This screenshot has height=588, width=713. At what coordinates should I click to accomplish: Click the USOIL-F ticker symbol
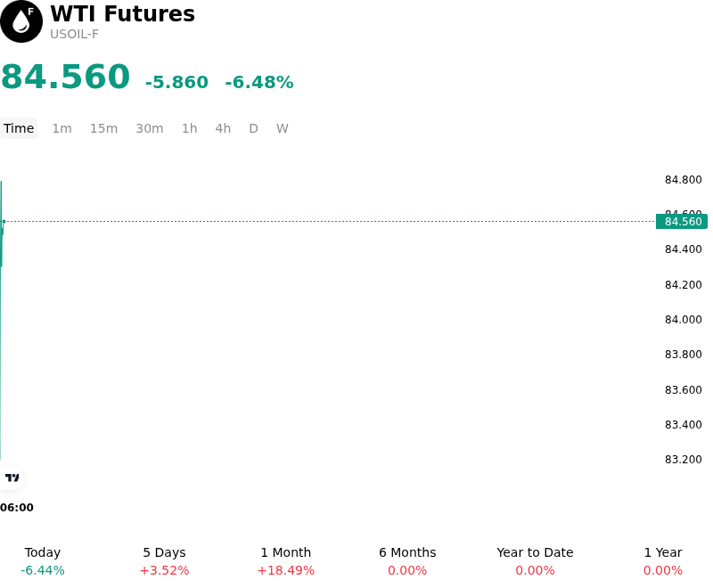(x=74, y=35)
